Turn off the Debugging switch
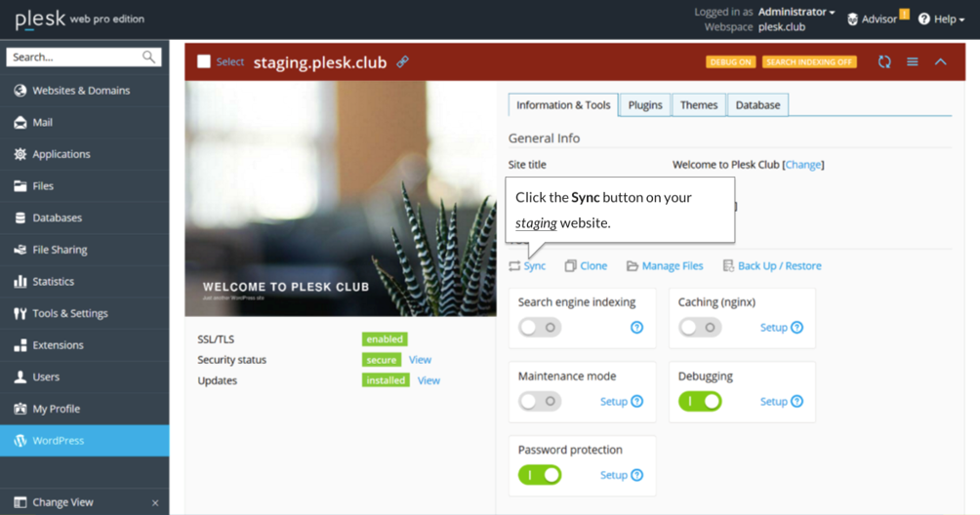This screenshot has height=515, width=980. (700, 402)
